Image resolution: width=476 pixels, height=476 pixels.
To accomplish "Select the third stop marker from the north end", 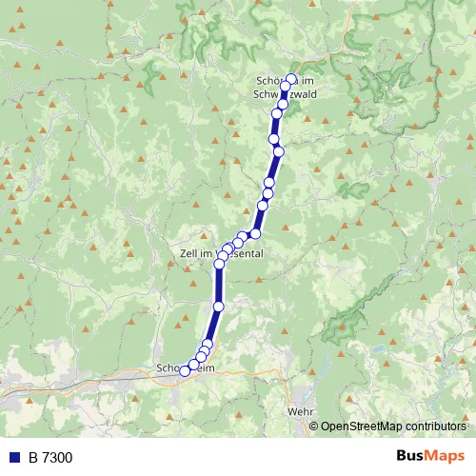I will [x=283, y=104].
